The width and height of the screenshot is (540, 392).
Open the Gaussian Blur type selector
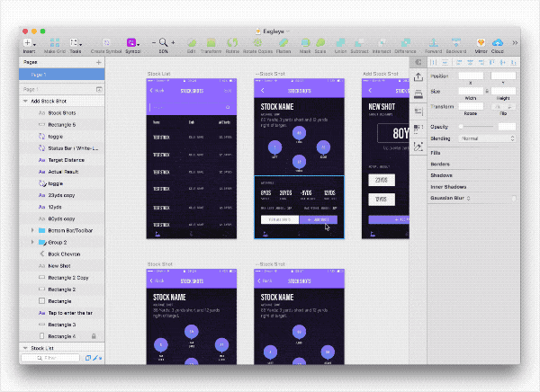tap(468, 198)
